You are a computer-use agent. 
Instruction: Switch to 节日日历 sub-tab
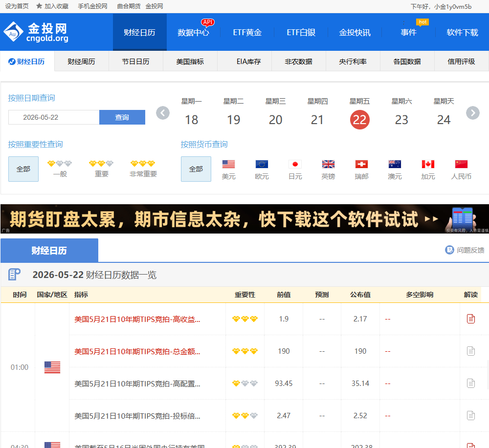pyautogui.click(x=135, y=62)
